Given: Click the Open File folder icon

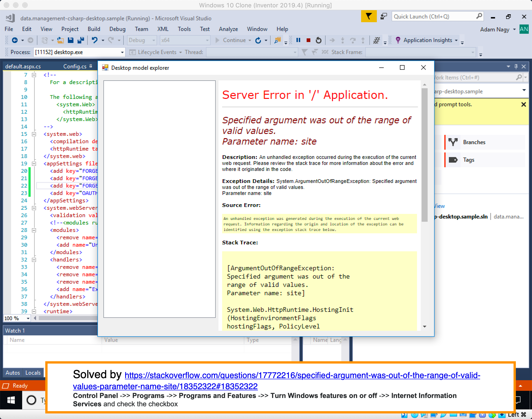Looking at the screenshot, I should [x=60, y=40].
